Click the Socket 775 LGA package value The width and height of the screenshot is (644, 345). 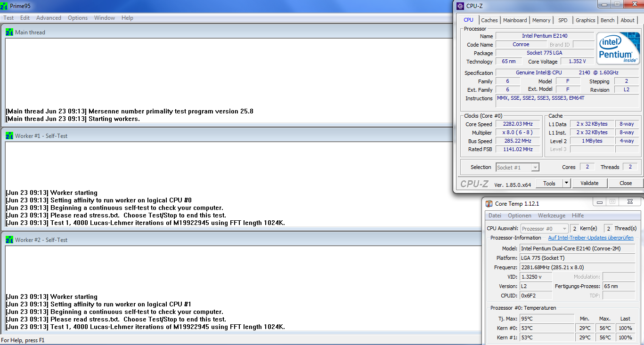(545, 53)
